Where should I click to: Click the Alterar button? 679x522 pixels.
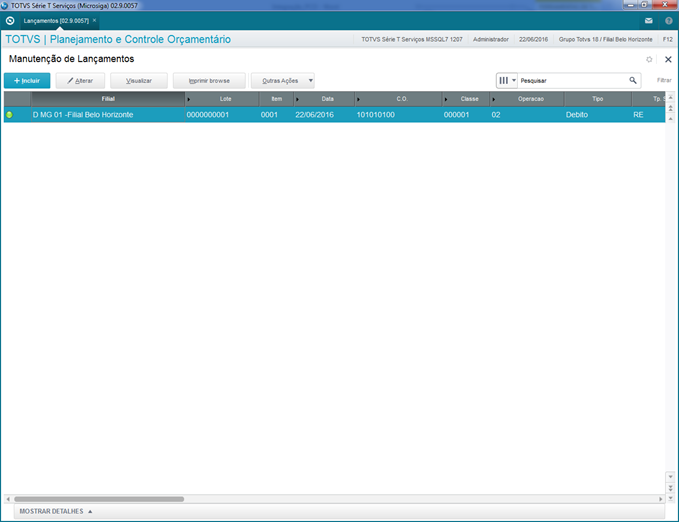click(80, 81)
